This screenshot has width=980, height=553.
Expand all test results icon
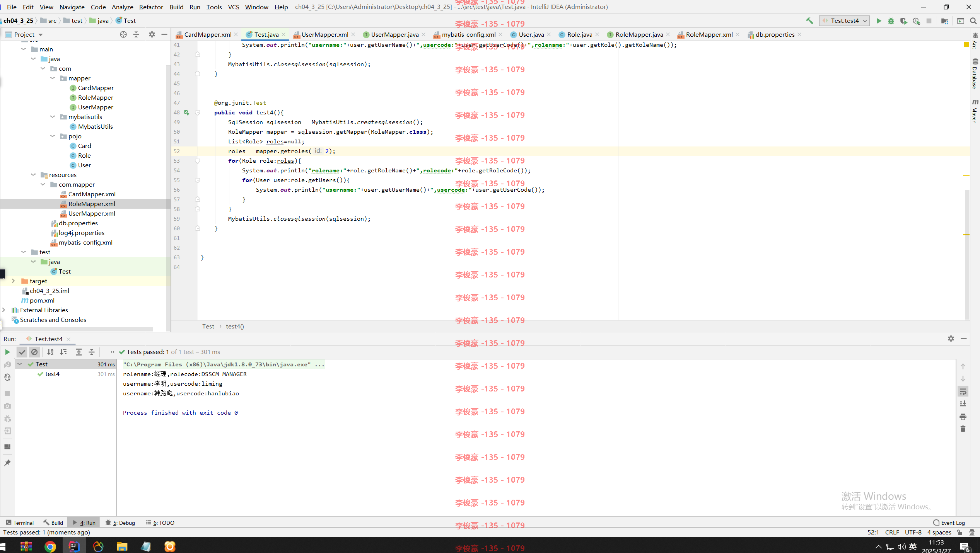79,352
